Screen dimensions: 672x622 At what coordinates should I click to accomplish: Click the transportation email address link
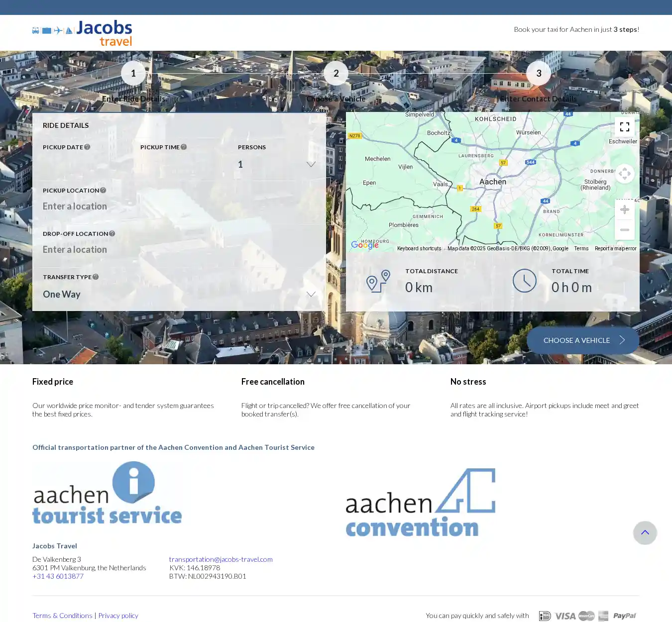point(221,559)
